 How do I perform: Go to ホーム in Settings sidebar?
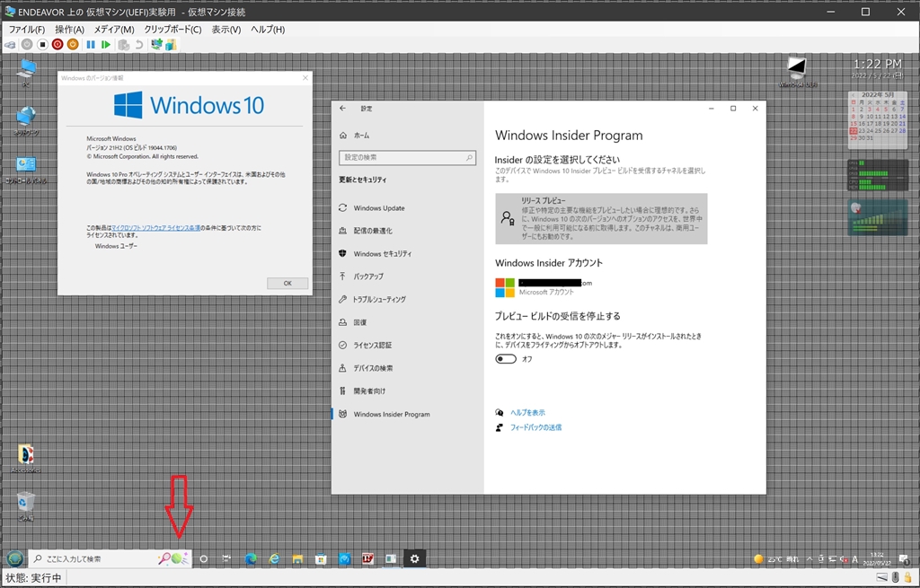click(354, 136)
